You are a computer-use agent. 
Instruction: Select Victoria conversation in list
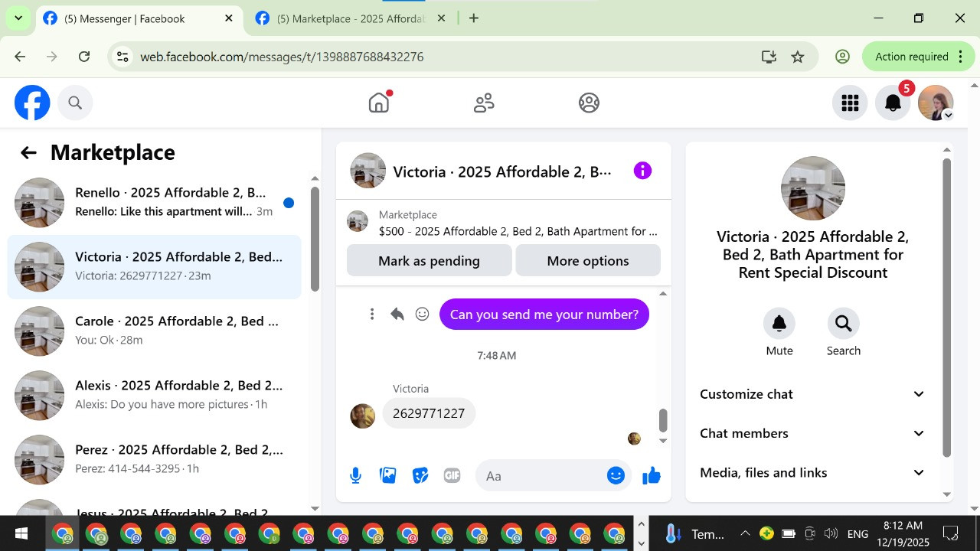pyautogui.click(x=155, y=266)
